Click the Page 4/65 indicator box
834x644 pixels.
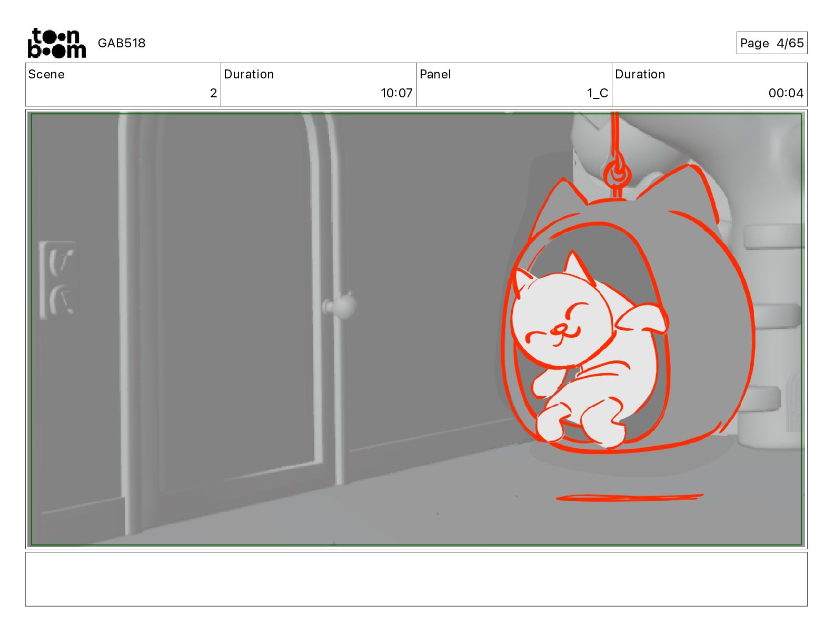tap(771, 43)
